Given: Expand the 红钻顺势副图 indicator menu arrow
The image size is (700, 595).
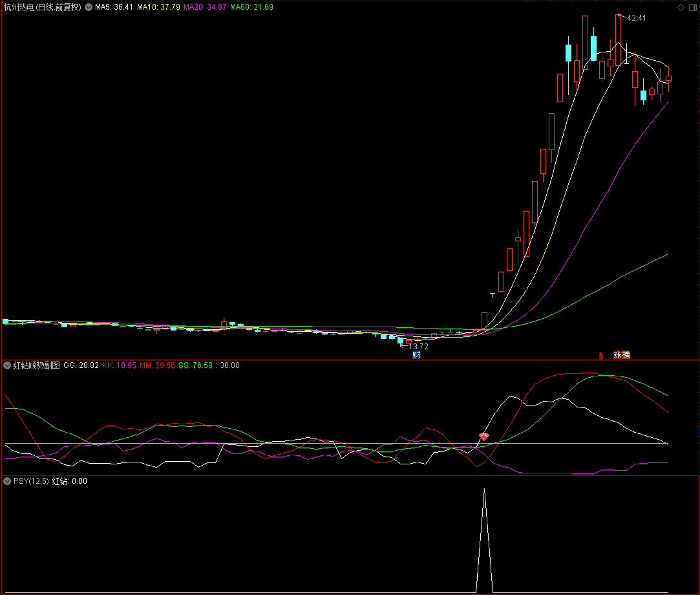Looking at the screenshot, I should pyautogui.click(x=7, y=365).
